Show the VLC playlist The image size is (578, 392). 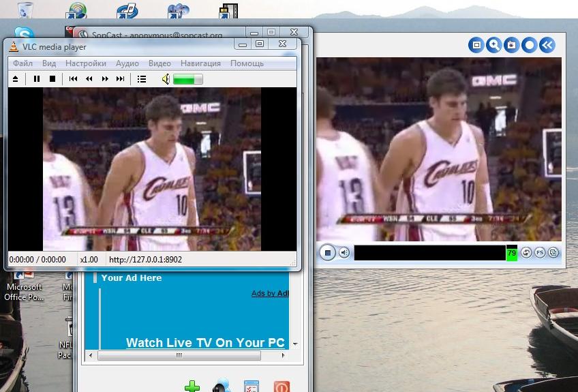[x=142, y=79]
